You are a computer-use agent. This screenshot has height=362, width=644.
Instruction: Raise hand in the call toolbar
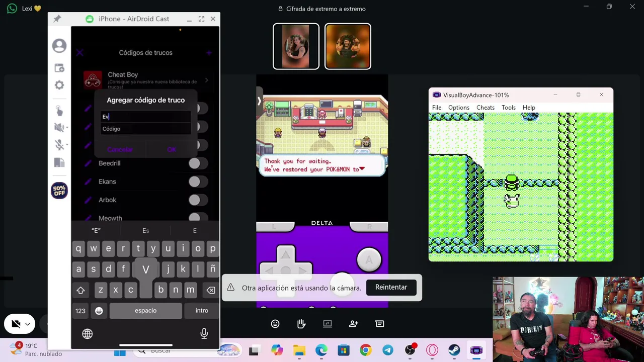tap(301, 324)
